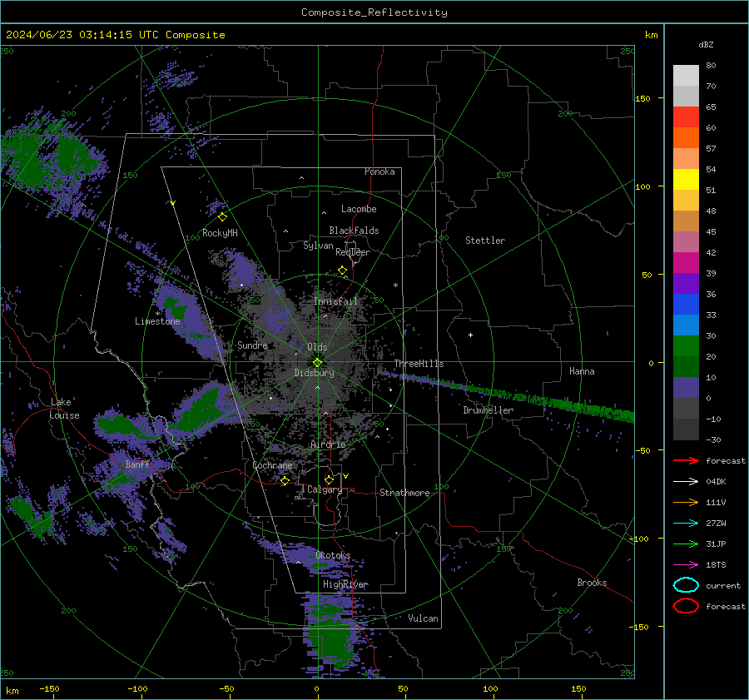Click the yellow diamond marker above Calgary
The image size is (749, 700).
(x=329, y=479)
